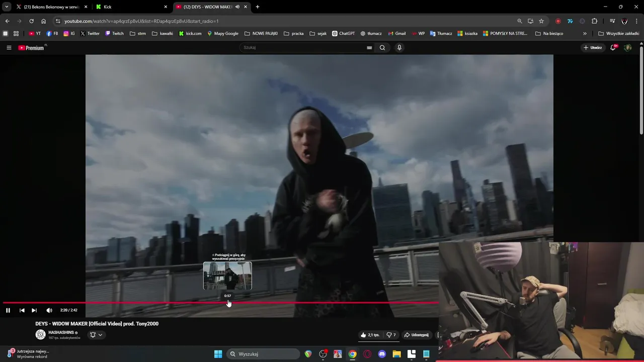
Task: Focus the YouTube Szukaj search field
Action: click(304, 48)
